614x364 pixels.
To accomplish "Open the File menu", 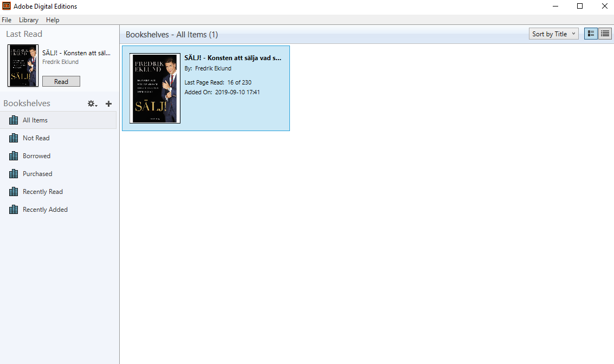I will (7, 20).
